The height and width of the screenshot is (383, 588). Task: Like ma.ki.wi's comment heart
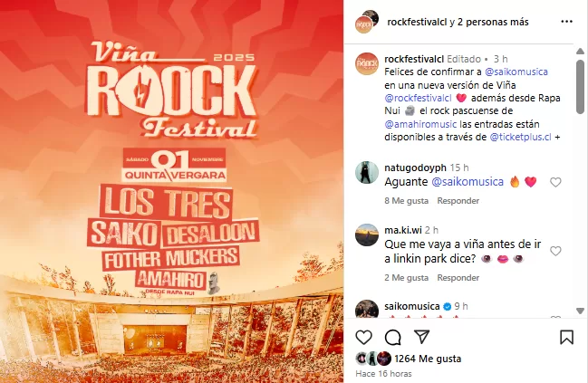(x=555, y=251)
